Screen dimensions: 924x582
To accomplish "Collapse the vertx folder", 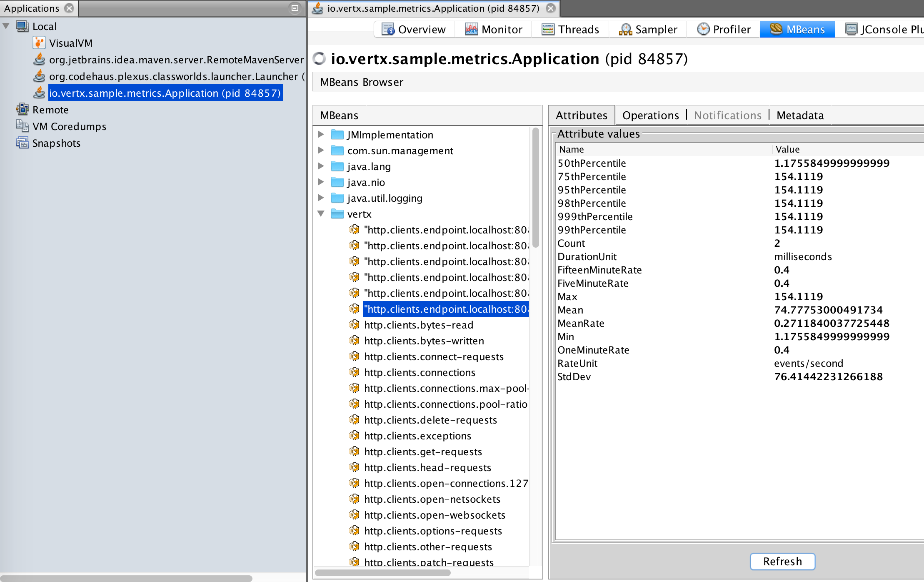I will (321, 214).
